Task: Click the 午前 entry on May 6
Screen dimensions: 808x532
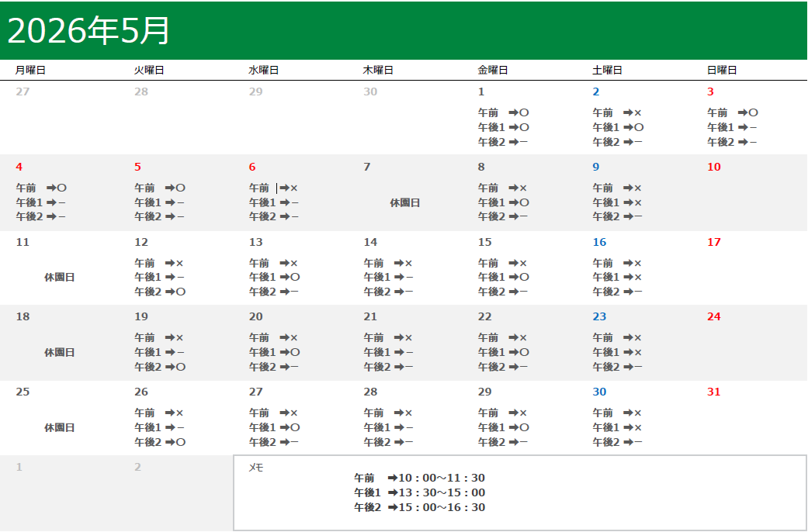Action: 273,188
